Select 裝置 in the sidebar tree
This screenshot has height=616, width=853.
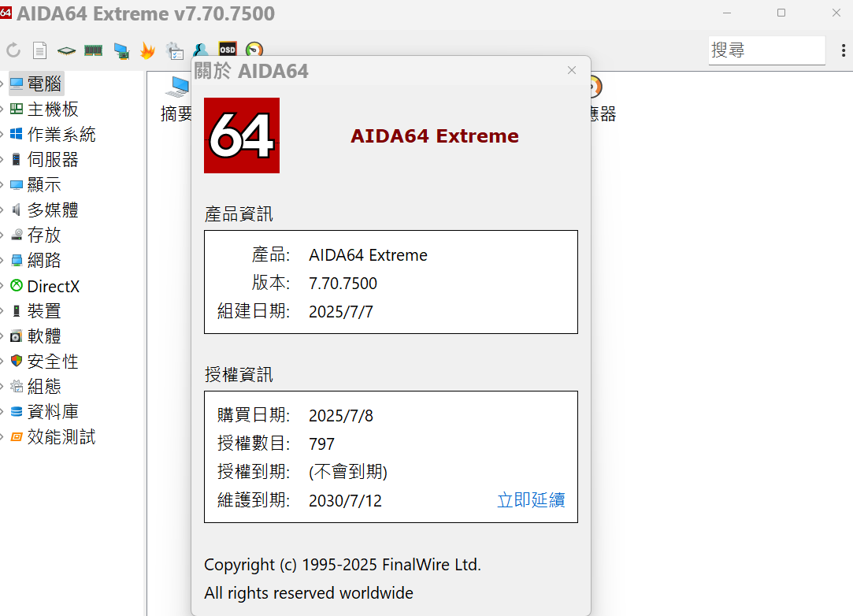(x=36, y=310)
